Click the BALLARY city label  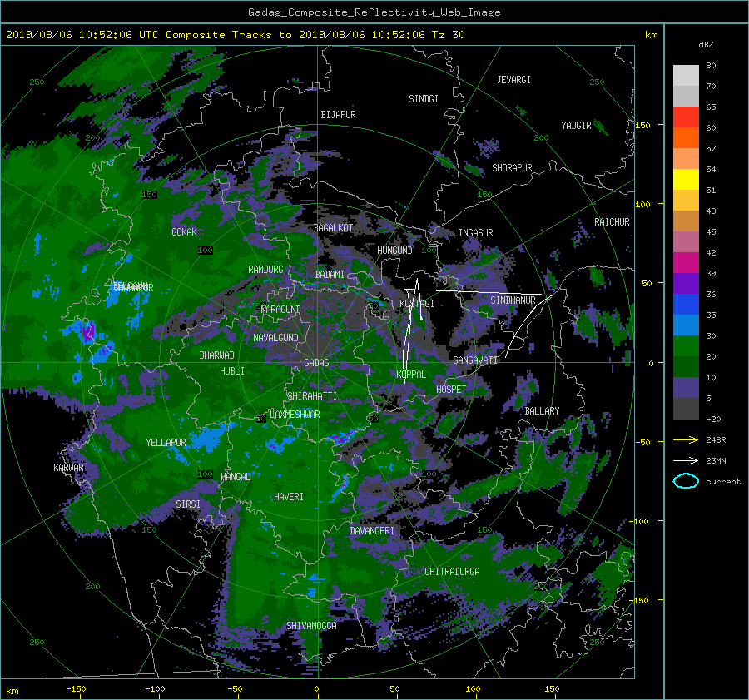coord(542,411)
